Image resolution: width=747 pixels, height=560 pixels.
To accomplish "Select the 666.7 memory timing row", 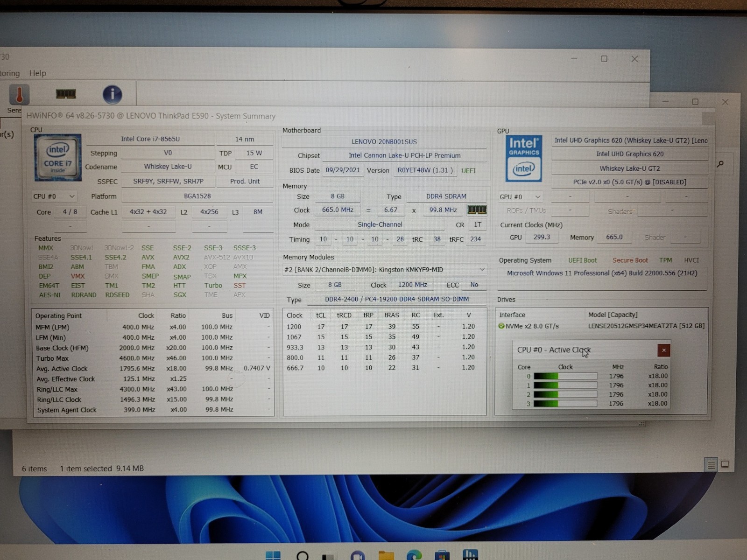I will pos(384,368).
